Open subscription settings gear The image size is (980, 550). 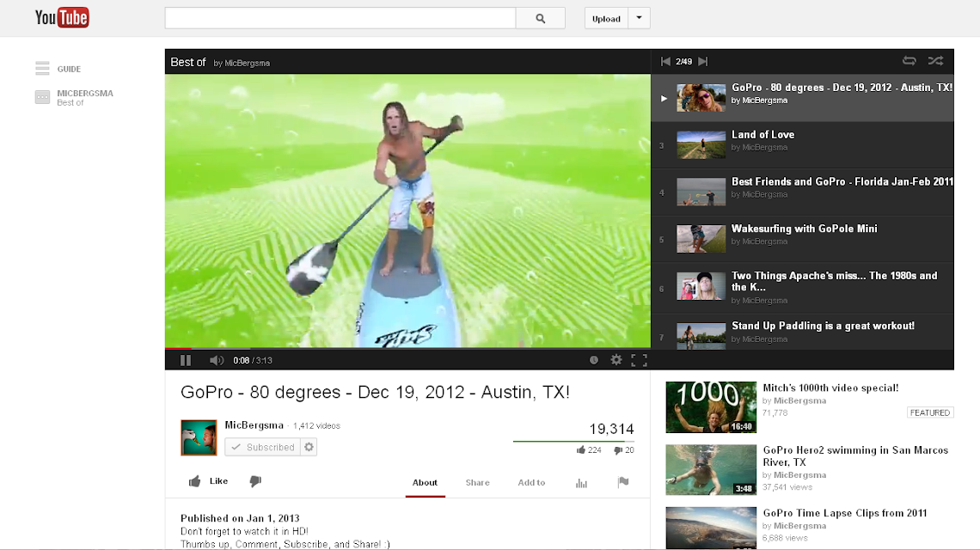click(x=309, y=447)
